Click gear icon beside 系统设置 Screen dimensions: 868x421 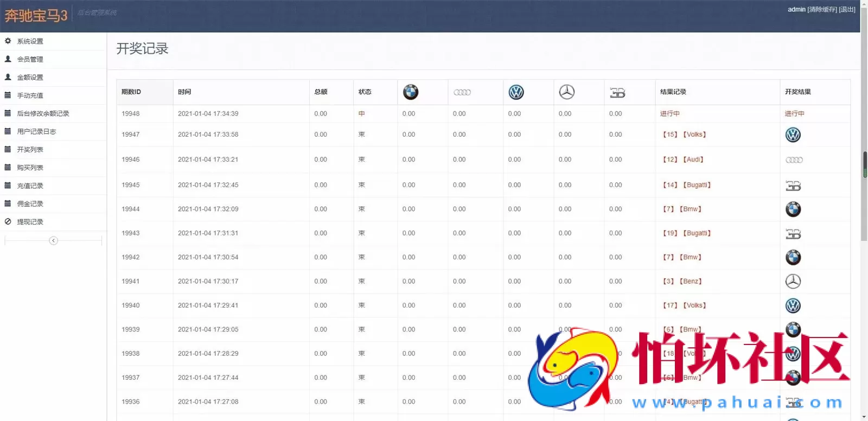[x=8, y=41]
